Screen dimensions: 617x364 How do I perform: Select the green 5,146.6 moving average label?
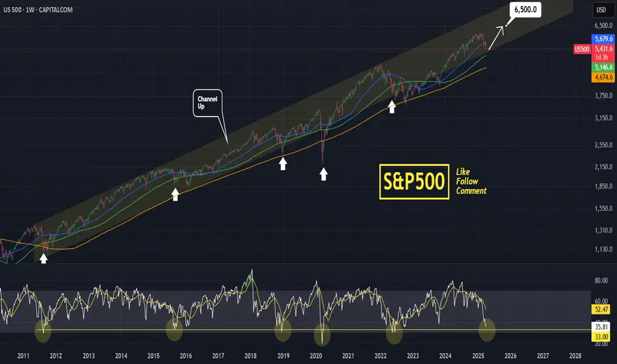click(603, 68)
